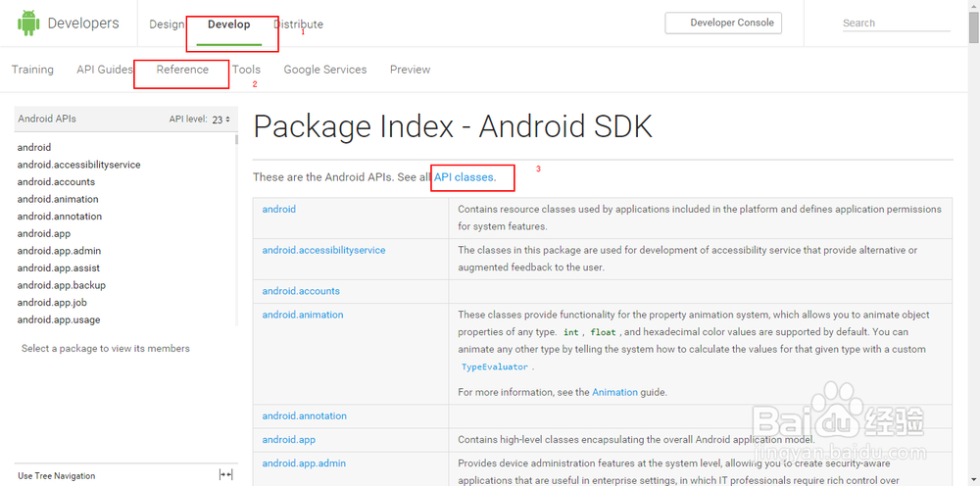980x486 pixels.
Task: Go to the Distribute tab
Action: tap(298, 24)
